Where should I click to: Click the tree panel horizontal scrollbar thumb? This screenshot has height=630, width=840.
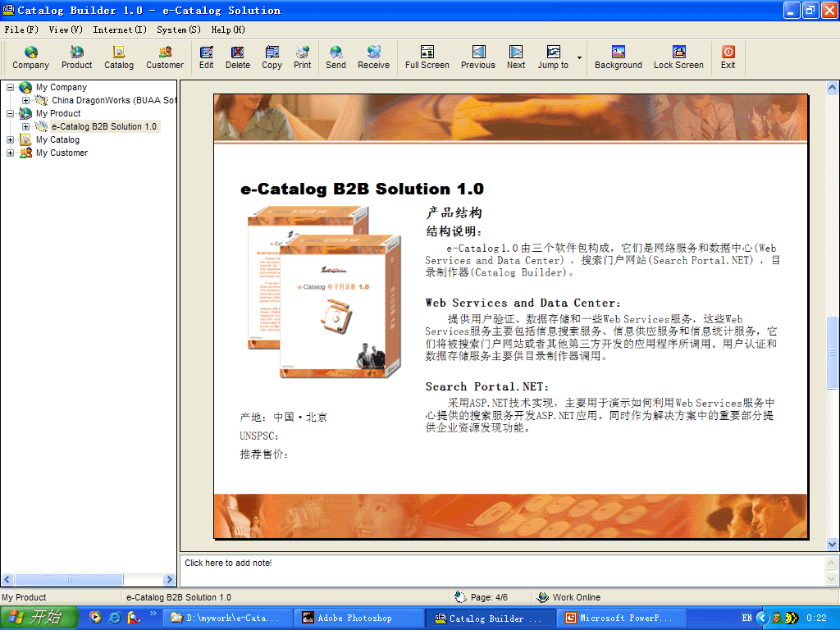[x=69, y=579]
